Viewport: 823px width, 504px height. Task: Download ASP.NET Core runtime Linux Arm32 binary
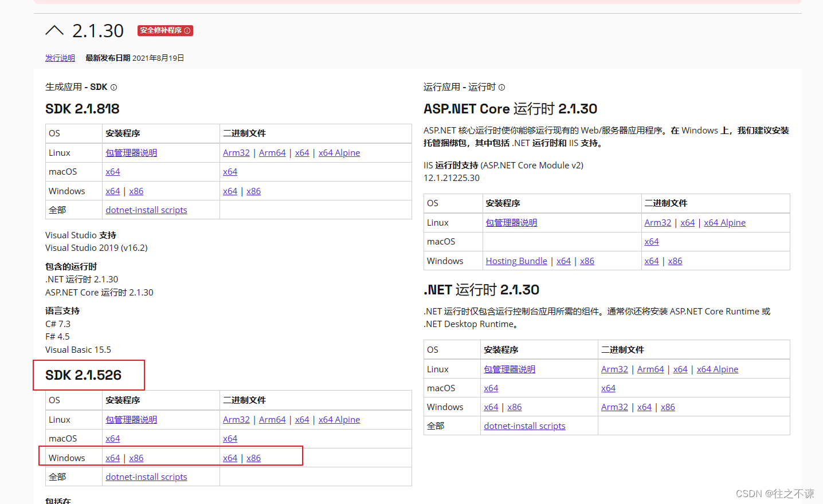pos(658,223)
